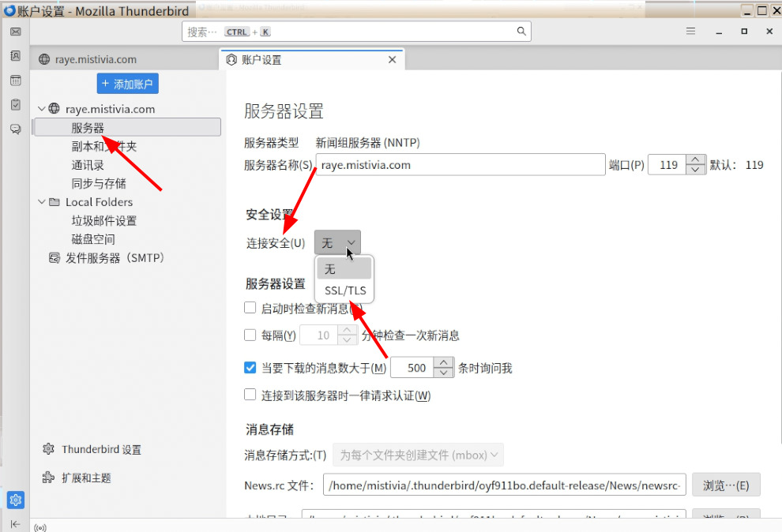This screenshot has height=532, width=782.
Task: Choose 无 in connection security list
Action: point(344,269)
